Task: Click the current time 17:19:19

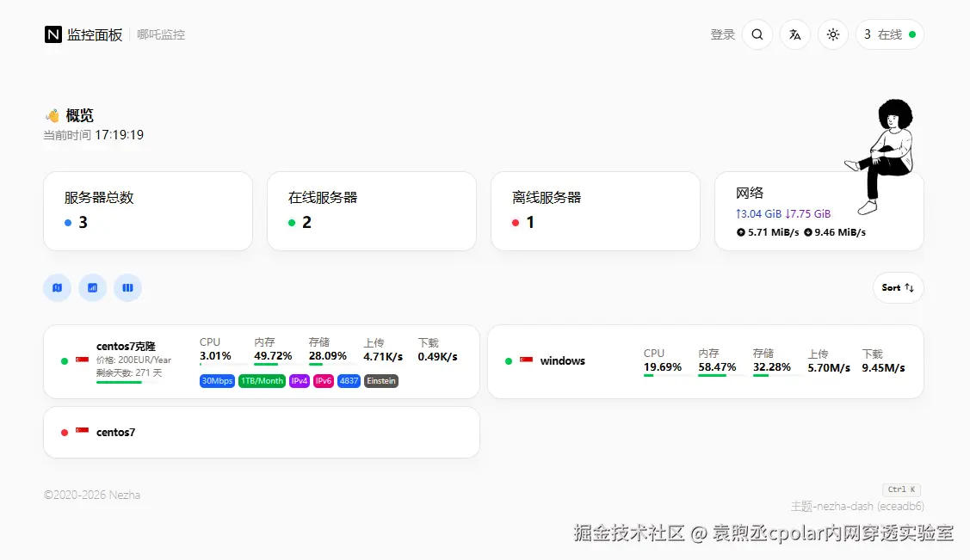Action: click(x=119, y=135)
